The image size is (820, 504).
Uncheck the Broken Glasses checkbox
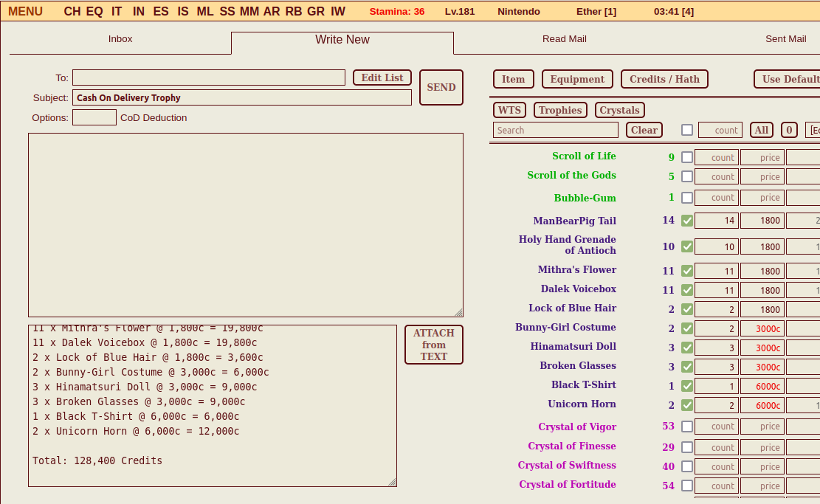pyautogui.click(x=687, y=367)
